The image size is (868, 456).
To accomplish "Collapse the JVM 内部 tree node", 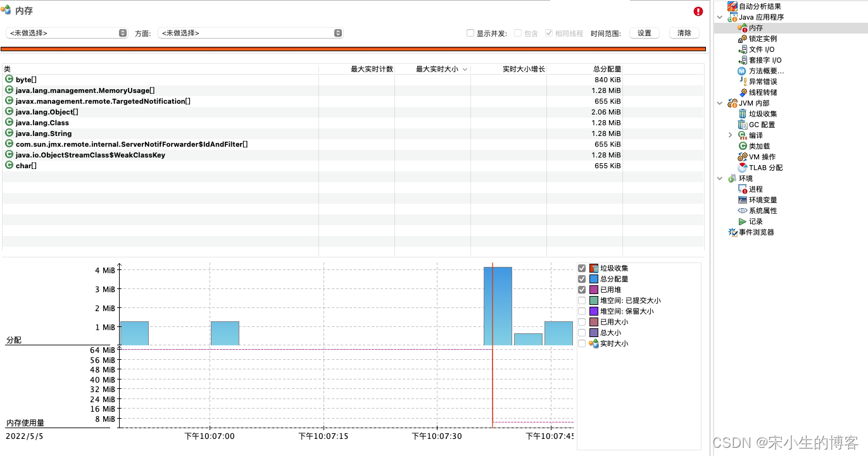I will pos(720,103).
